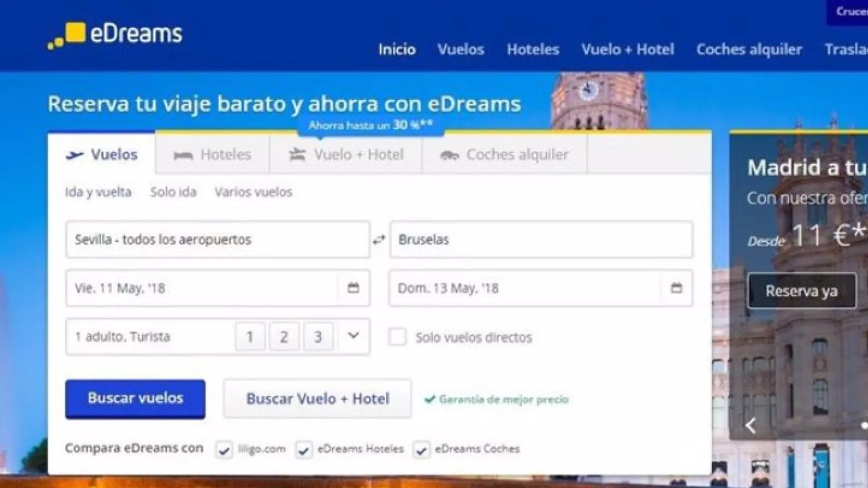Image resolution: width=868 pixels, height=488 pixels.
Task: Select 1 passenger quick button
Action: coord(250,337)
